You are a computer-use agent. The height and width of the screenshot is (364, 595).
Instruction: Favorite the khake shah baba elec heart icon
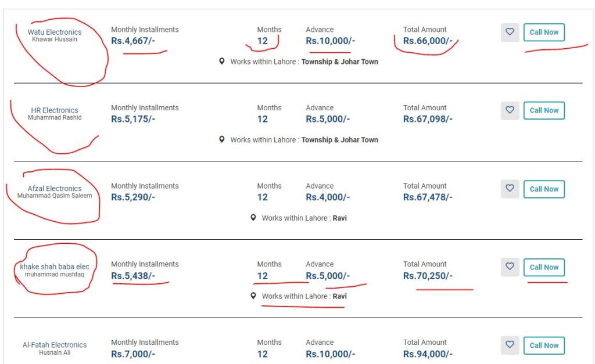coord(510,267)
